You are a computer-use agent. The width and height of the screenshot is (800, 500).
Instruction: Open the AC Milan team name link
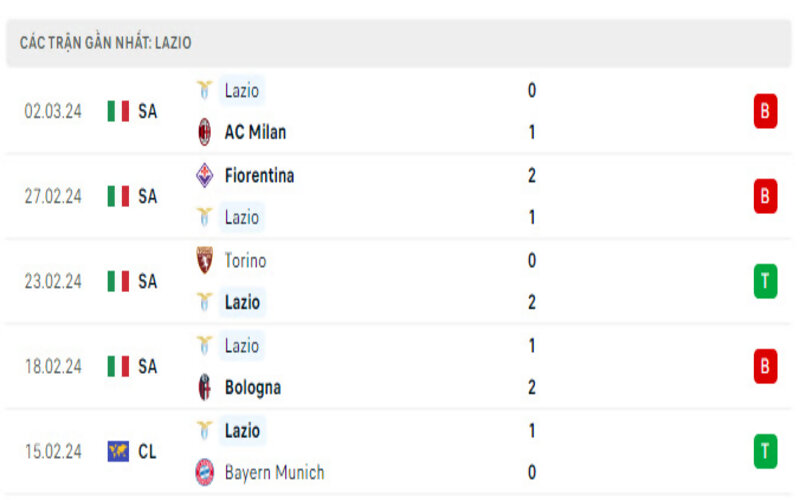[x=255, y=132]
